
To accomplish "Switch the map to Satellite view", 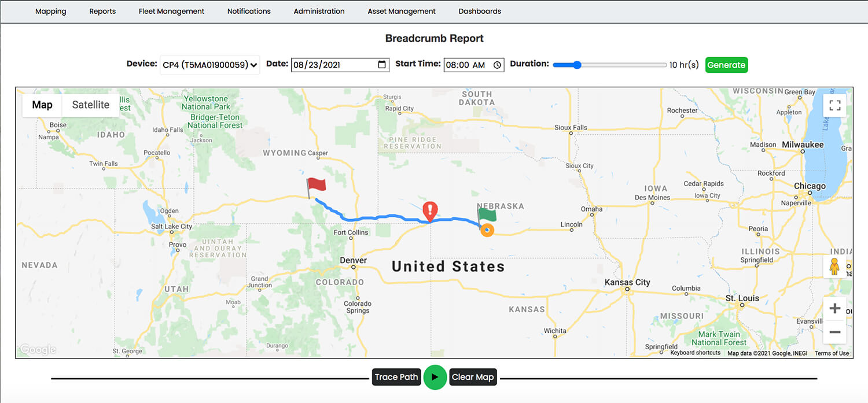I will (90, 105).
